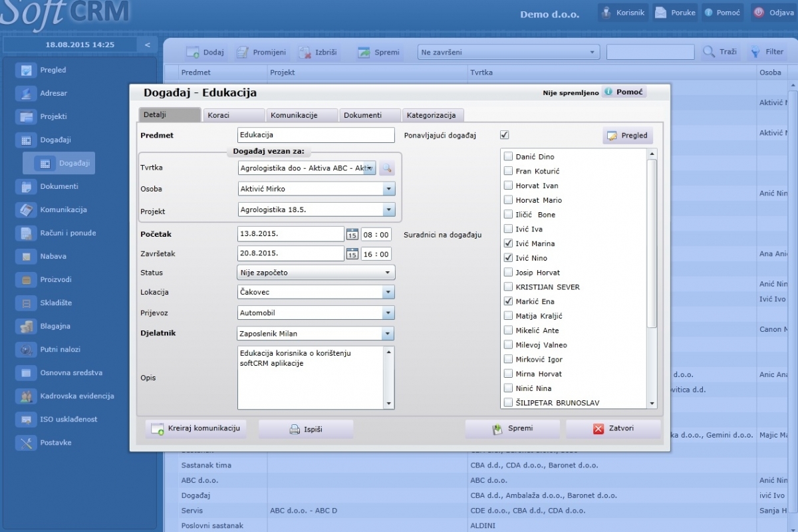Open the Osoba dropdown
The width and height of the screenshot is (798, 532).
(389, 190)
